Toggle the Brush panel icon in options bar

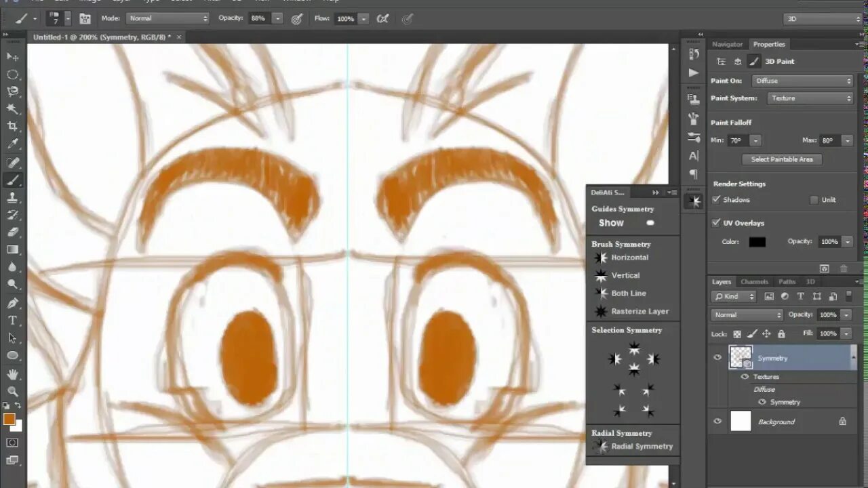(x=85, y=18)
